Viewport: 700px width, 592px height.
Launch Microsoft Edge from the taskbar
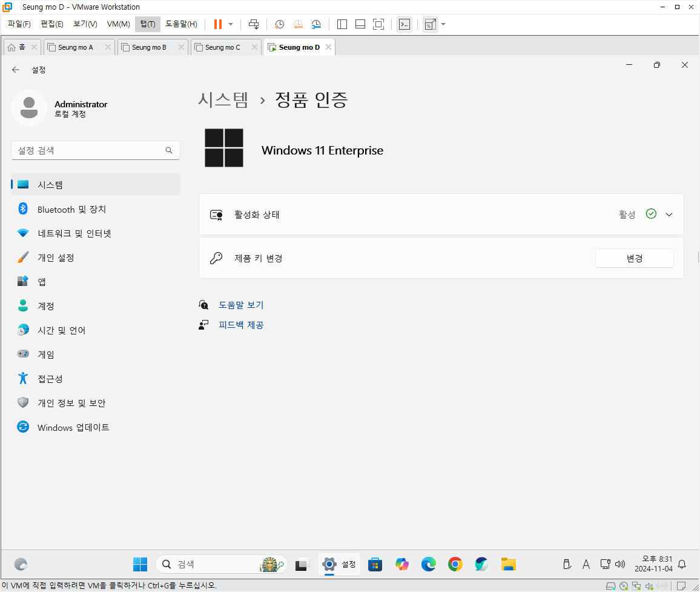(x=429, y=564)
